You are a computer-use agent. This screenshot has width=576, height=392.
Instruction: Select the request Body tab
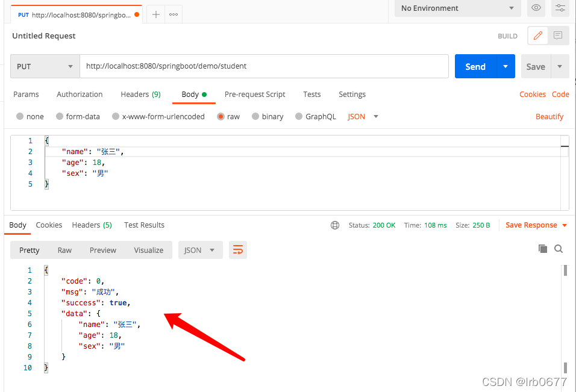[x=194, y=95]
